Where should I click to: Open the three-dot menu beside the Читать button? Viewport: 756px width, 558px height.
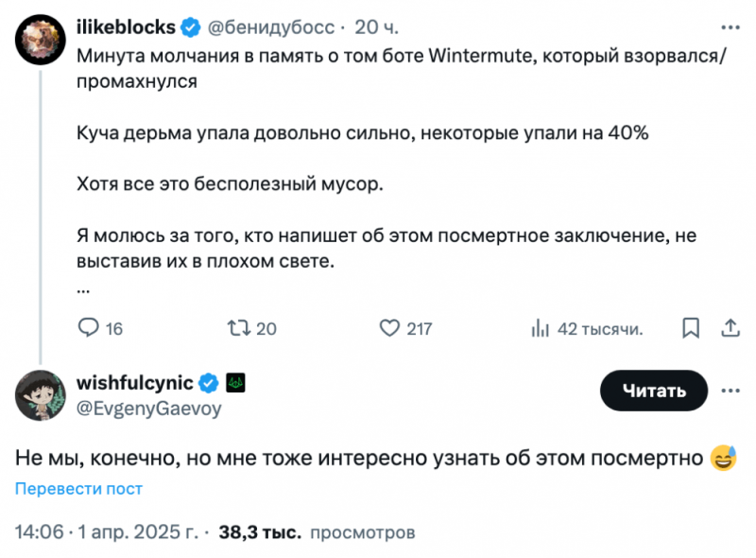click(x=730, y=391)
